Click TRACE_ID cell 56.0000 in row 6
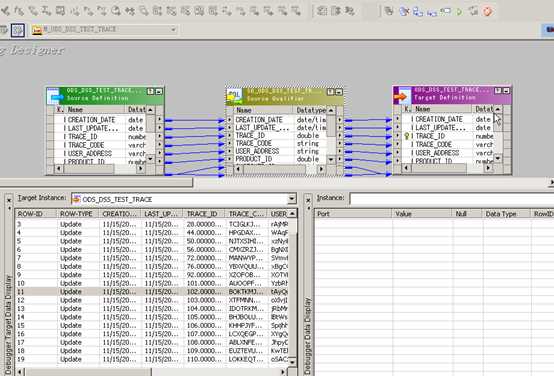This screenshot has height=376, width=554. [x=204, y=249]
